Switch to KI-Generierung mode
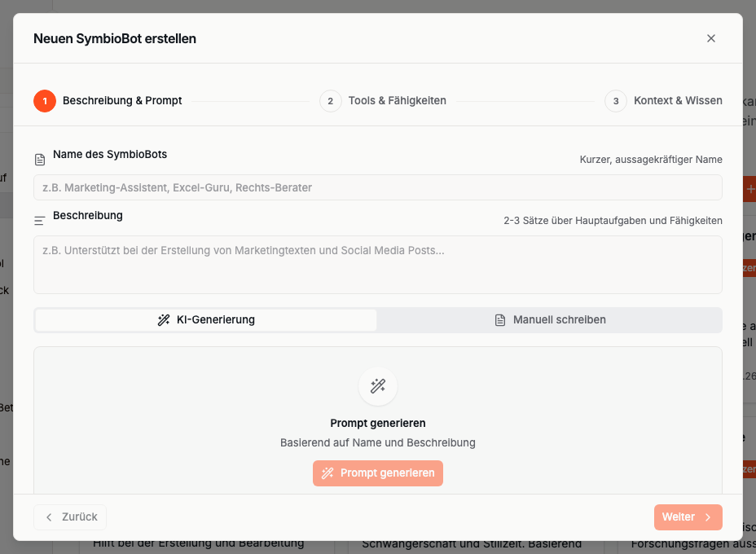This screenshot has height=554, width=756. [206, 320]
